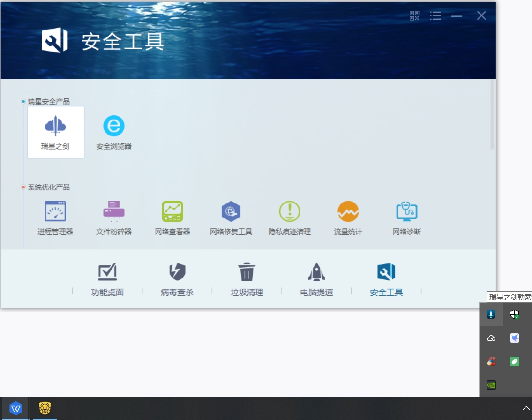Viewport: 532px width, 420px height.
Task: Open 隐私痕迹清理 privacy cleaner
Action: pos(289,218)
